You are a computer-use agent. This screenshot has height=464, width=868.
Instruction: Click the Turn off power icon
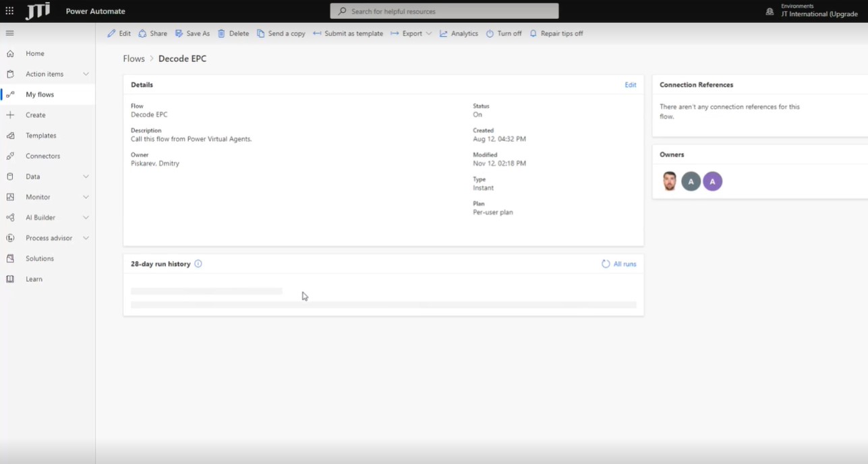(x=490, y=33)
